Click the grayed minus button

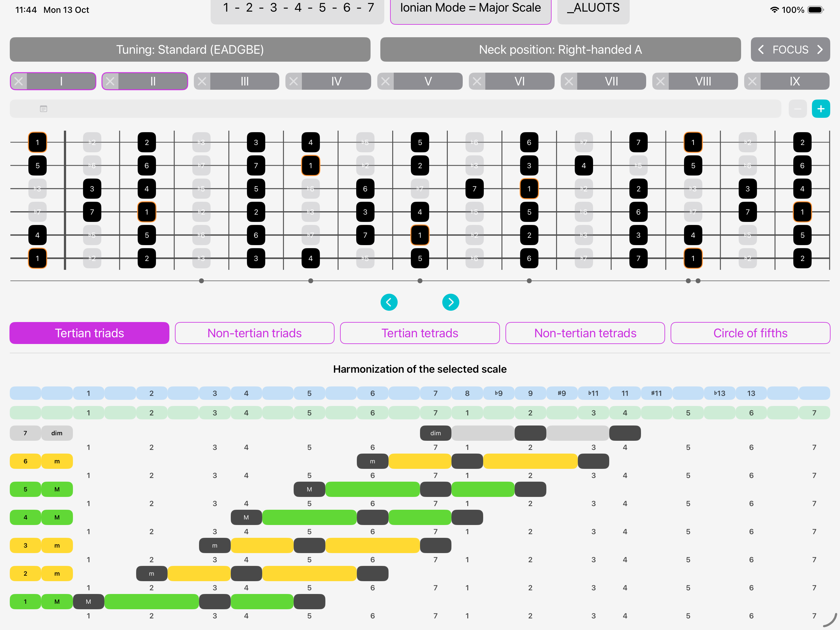(797, 109)
